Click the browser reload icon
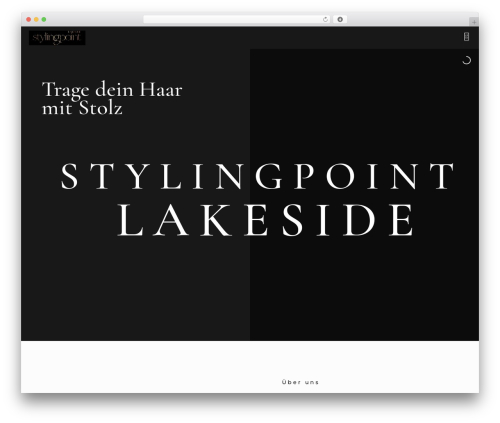 pyautogui.click(x=325, y=20)
